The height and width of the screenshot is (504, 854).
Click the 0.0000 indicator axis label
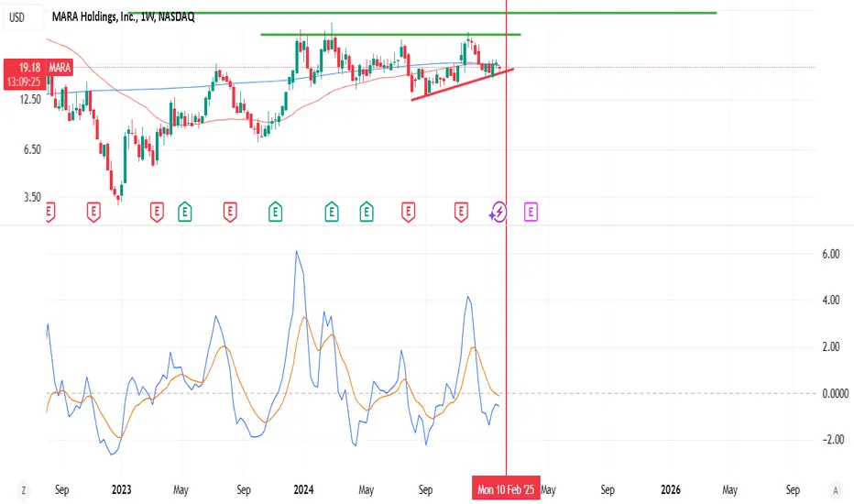tap(835, 393)
